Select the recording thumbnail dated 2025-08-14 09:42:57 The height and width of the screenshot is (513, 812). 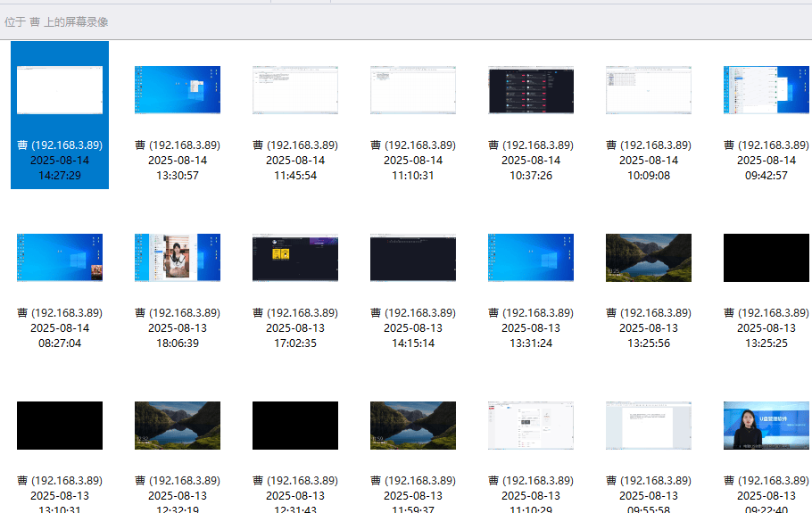click(766, 90)
